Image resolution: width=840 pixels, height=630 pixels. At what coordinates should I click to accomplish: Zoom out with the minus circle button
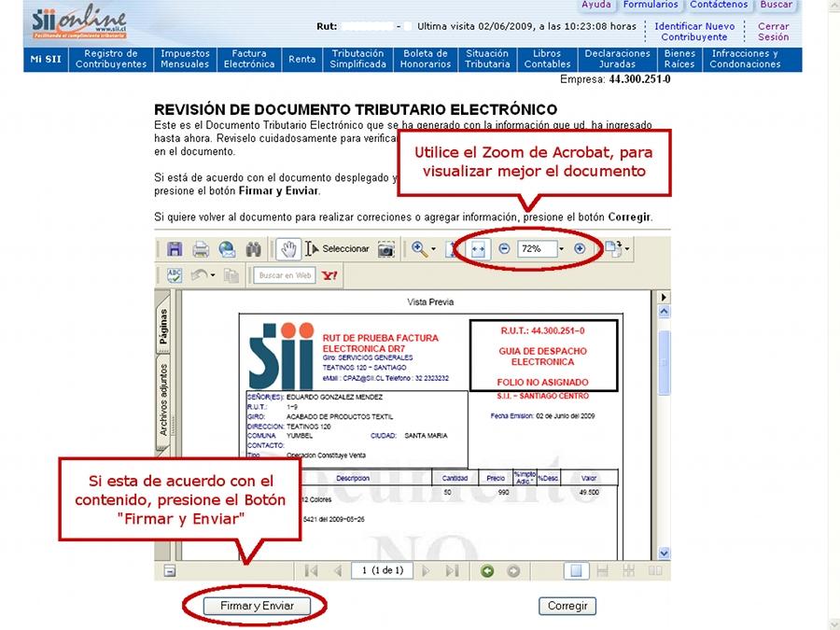pyautogui.click(x=504, y=248)
